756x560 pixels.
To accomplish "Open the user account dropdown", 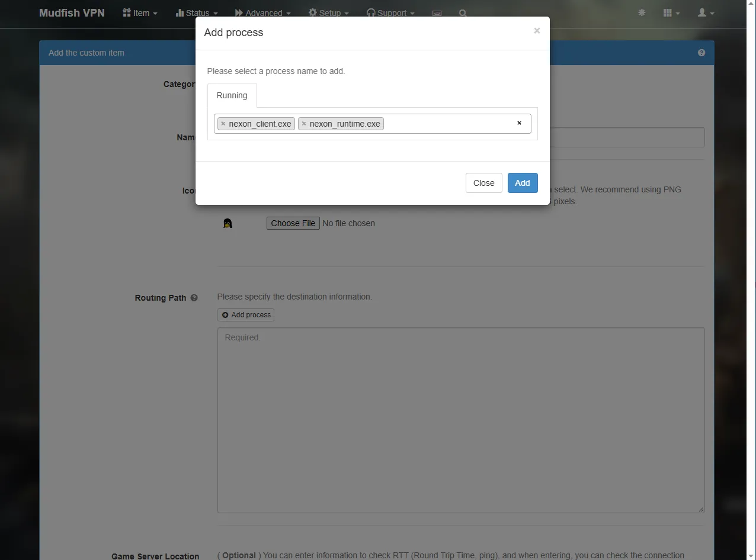I will (706, 12).
